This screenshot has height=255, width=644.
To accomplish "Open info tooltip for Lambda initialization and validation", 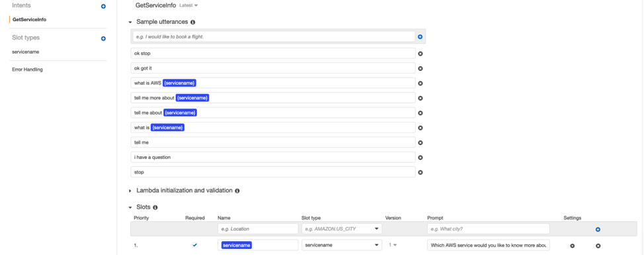I will tap(237, 191).
